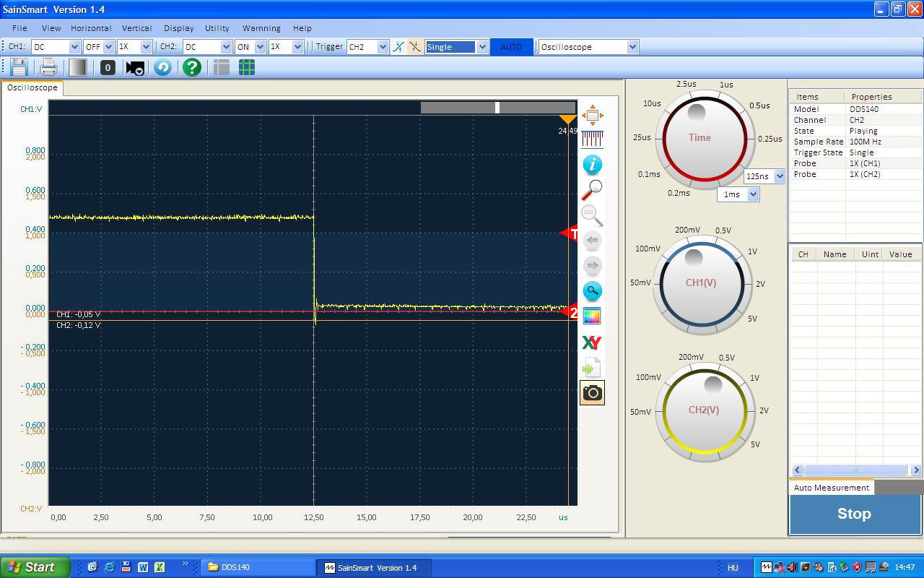This screenshot has height=578, width=924.
Task: Open the View menu
Action: (x=51, y=28)
